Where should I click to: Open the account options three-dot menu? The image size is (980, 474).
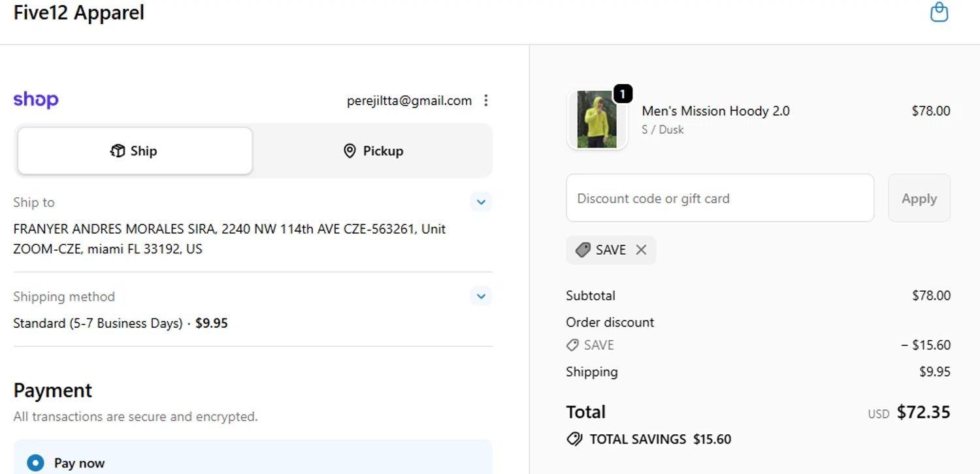coord(485,101)
